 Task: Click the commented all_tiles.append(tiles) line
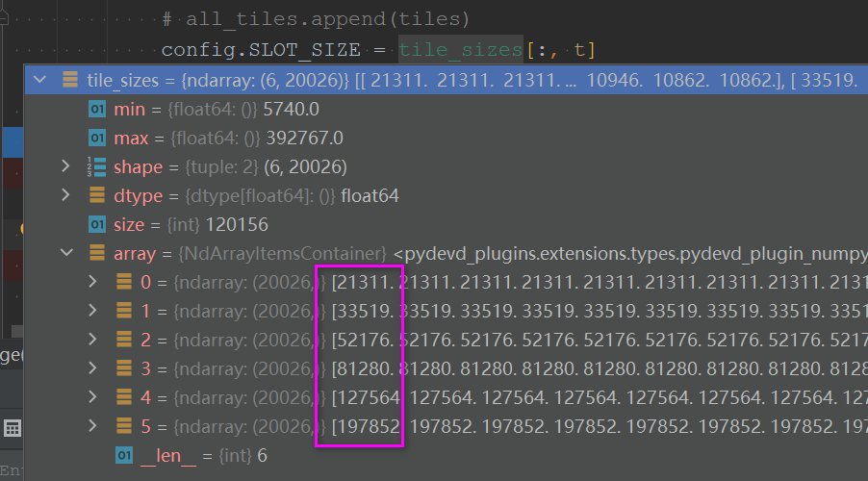click(316, 19)
